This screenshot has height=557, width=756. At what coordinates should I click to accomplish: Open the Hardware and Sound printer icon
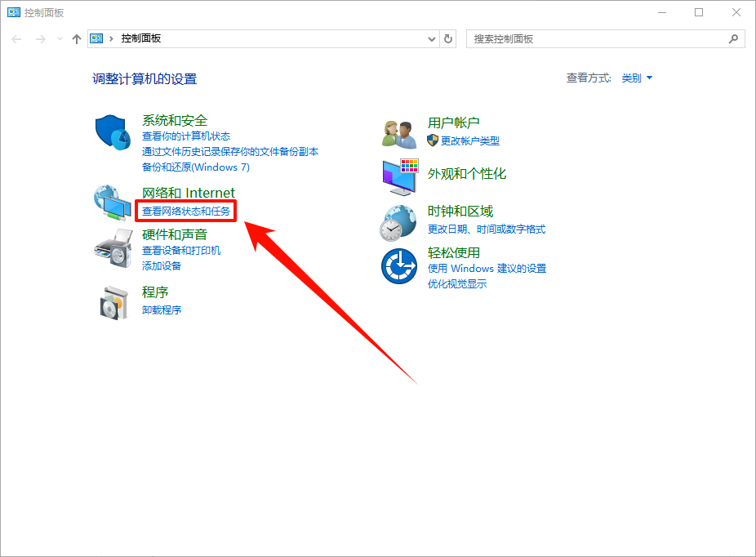[113, 248]
